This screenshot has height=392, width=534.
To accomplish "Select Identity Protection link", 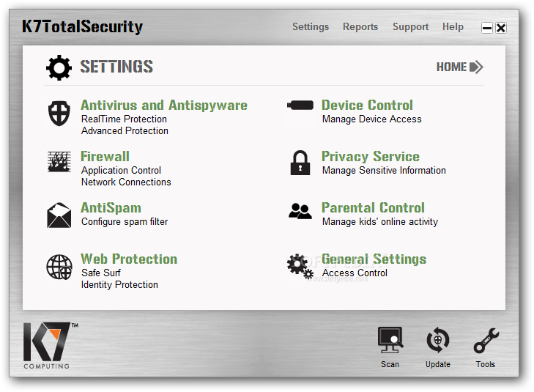I will click(119, 284).
